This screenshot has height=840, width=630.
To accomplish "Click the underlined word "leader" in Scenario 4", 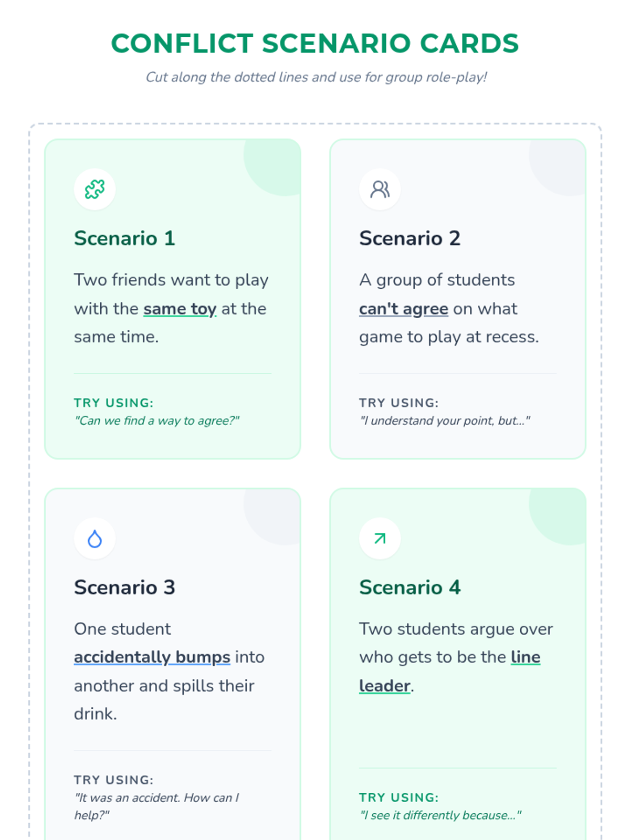I will [x=385, y=686].
